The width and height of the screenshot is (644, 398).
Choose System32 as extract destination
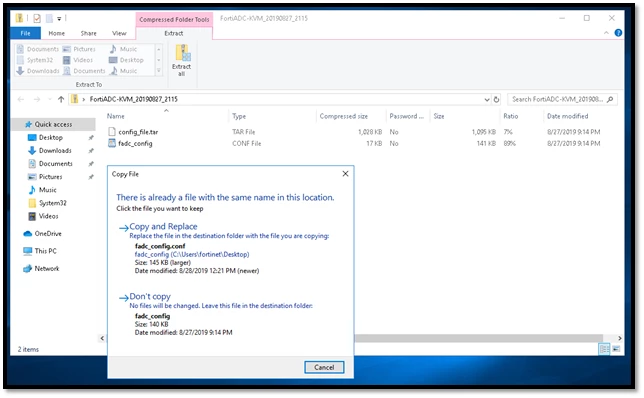(x=35, y=60)
